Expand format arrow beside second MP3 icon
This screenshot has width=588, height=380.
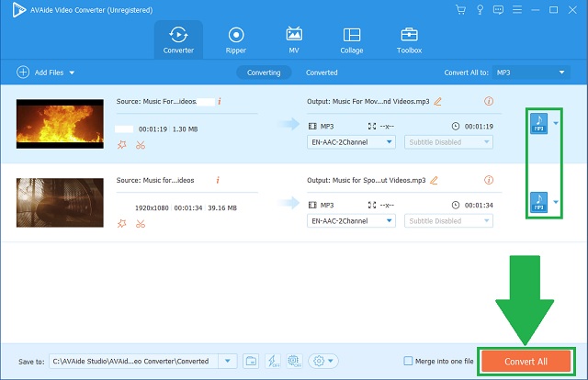pos(556,202)
